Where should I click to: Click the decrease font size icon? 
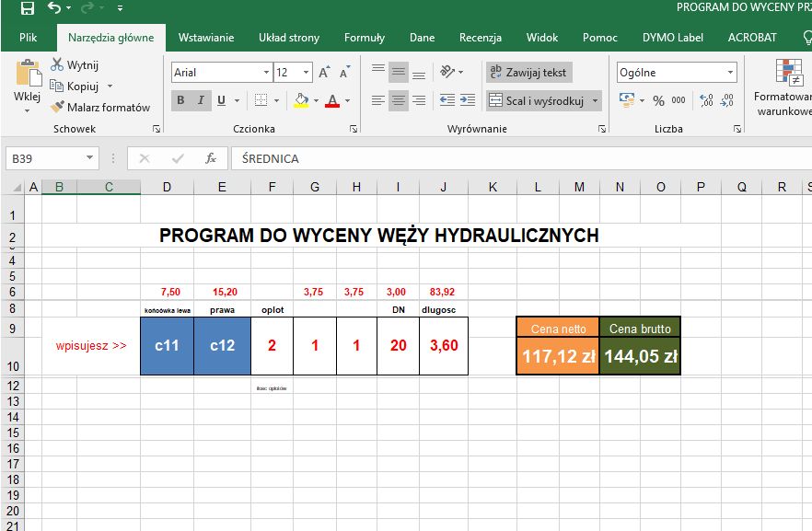344,72
